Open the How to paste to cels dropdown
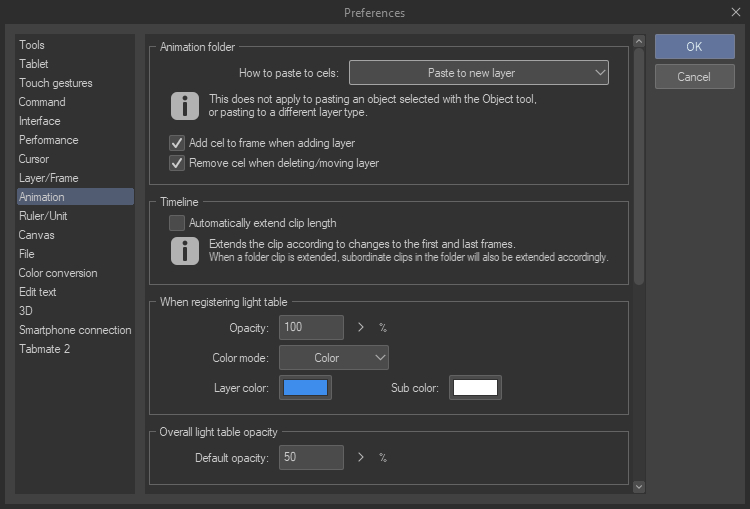 (478, 73)
